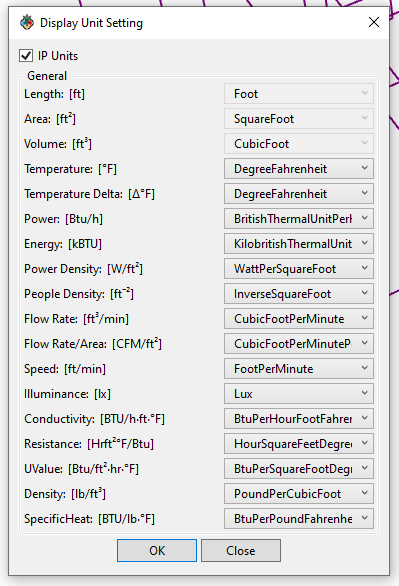Click the application icon in the title bar
This screenshot has height=586, width=399.
coord(27,23)
